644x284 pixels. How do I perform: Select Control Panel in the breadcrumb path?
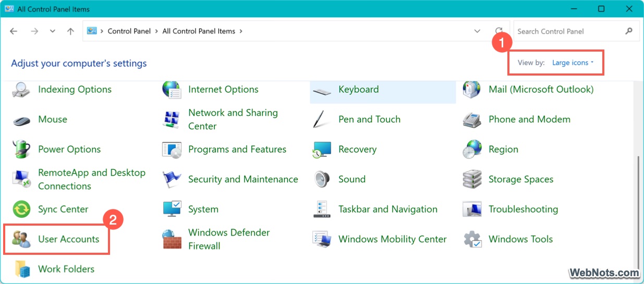pyautogui.click(x=129, y=31)
